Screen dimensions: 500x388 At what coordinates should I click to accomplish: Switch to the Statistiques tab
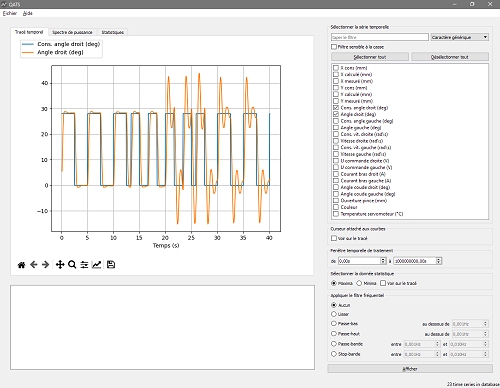[113, 32]
